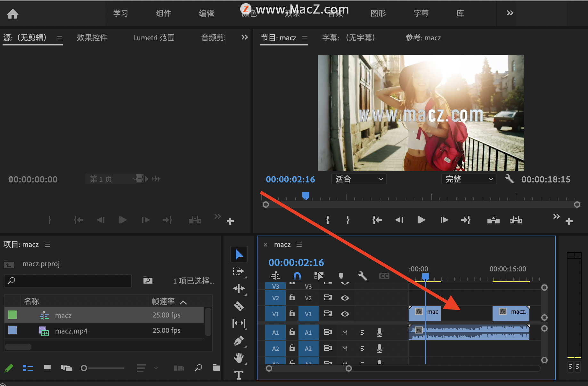Switch to 组件 workspace

(x=163, y=13)
